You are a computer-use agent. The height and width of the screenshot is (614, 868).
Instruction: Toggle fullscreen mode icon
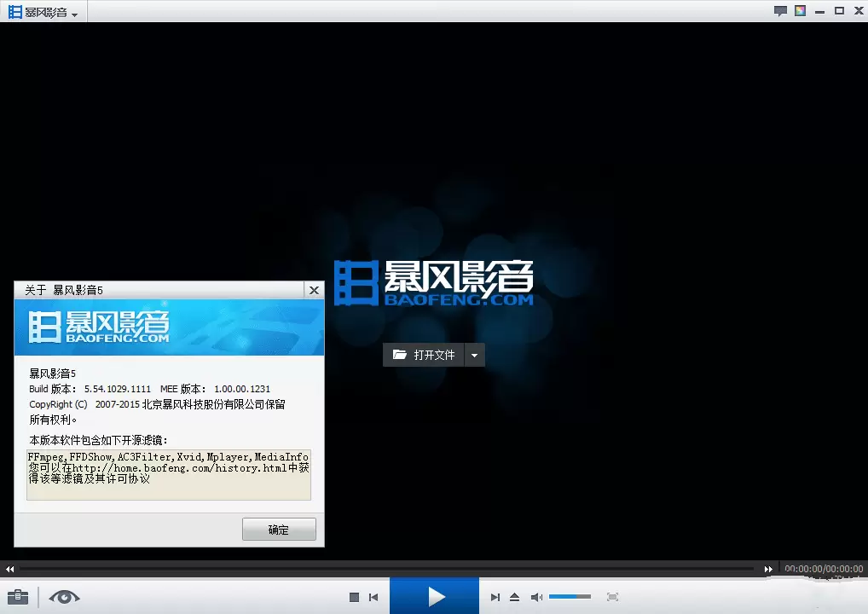612,597
